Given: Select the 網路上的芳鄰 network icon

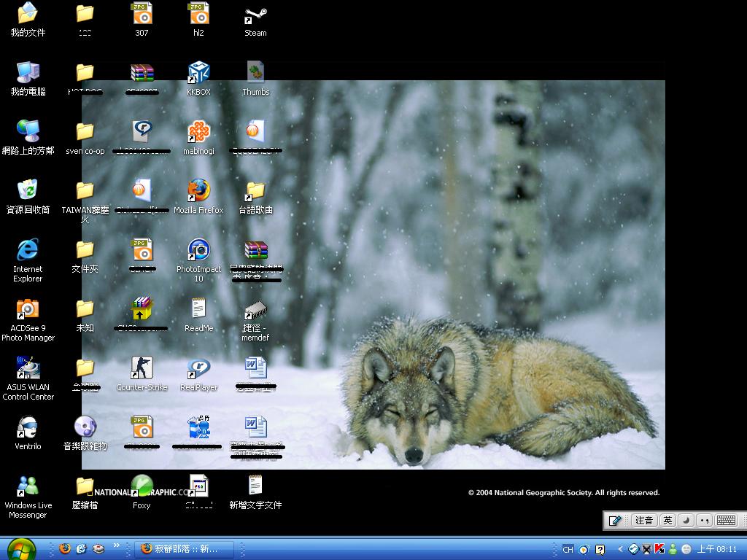Looking at the screenshot, I should pyautogui.click(x=28, y=138).
